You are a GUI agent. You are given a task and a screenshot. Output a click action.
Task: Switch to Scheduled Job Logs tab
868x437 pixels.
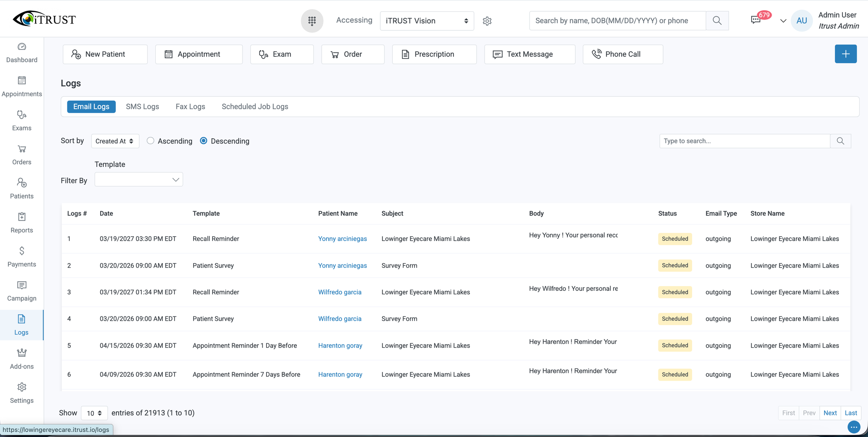255,107
